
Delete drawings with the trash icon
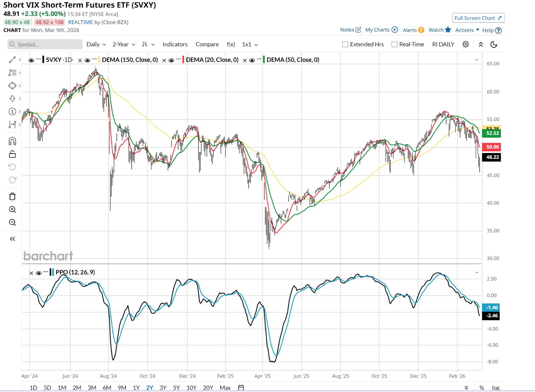12,197
